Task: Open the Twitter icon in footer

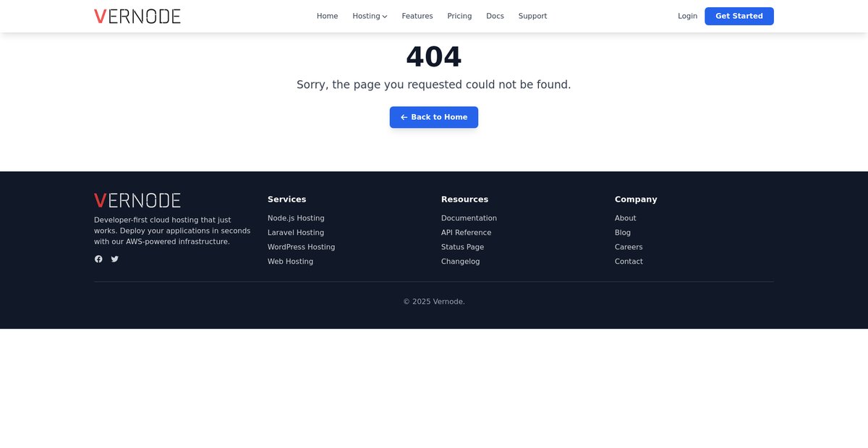Action: pos(114,259)
